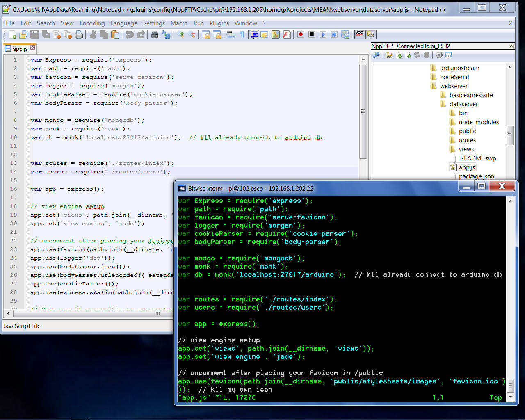This screenshot has height=420, width=525.
Task: Toggle spell check ABC button
Action: (x=360, y=35)
